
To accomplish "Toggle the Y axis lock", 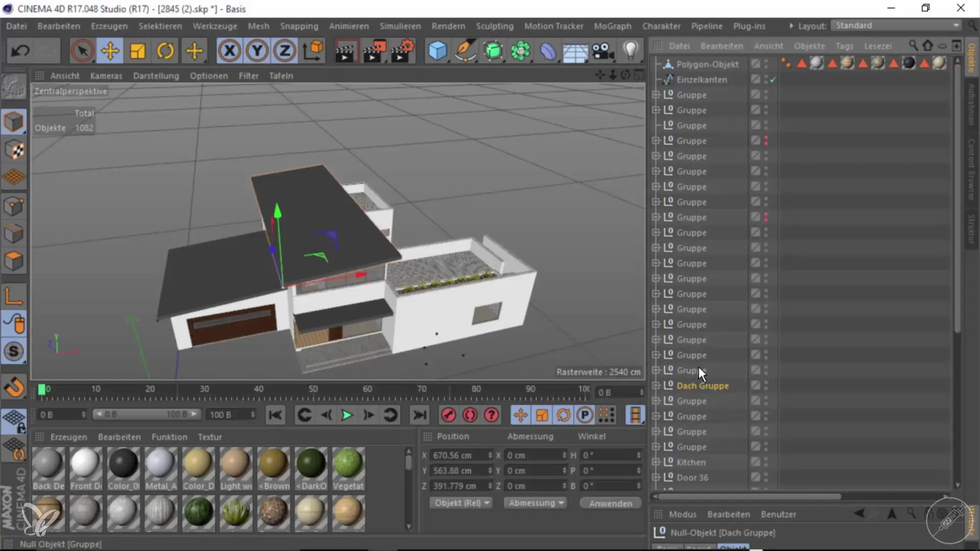I will click(x=257, y=51).
